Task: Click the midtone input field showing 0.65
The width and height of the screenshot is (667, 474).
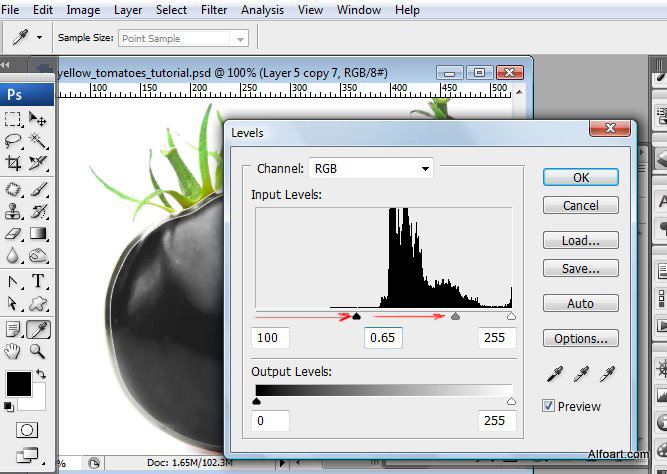Action: pyautogui.click(x=383, y=338)
